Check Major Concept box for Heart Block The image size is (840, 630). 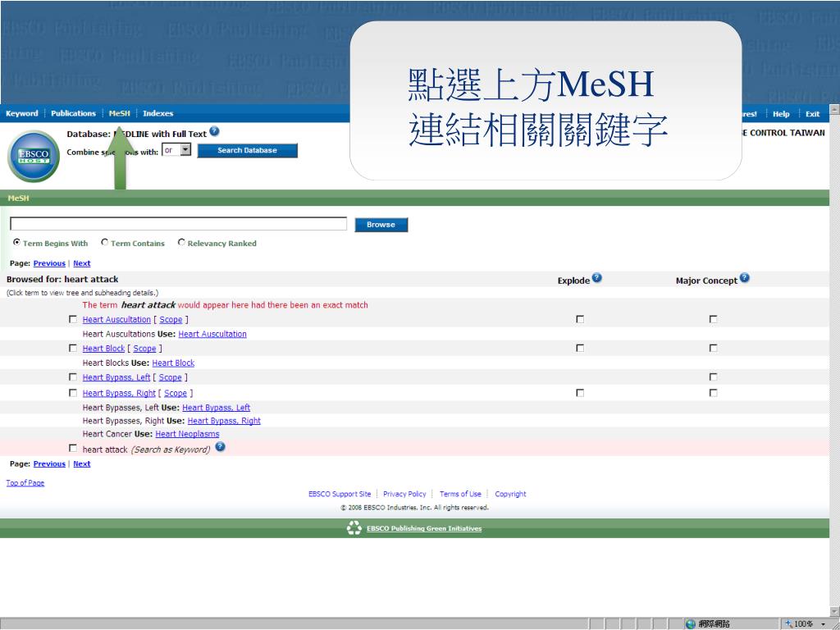tap(713, 348)
